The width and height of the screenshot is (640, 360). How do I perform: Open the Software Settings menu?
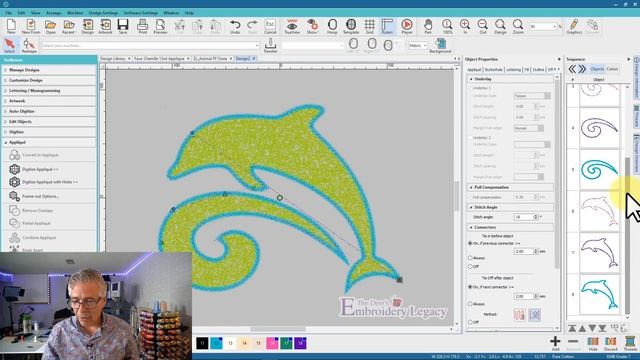[141, 13]
